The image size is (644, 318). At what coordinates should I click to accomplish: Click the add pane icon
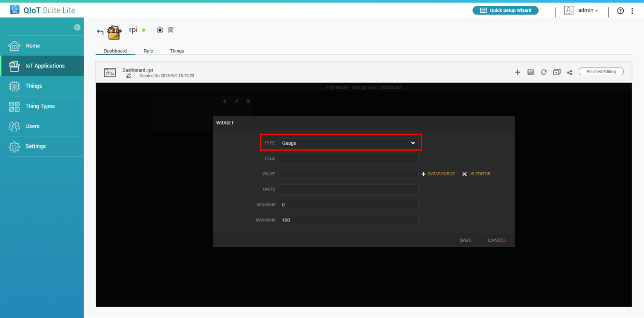pos(556,72)
